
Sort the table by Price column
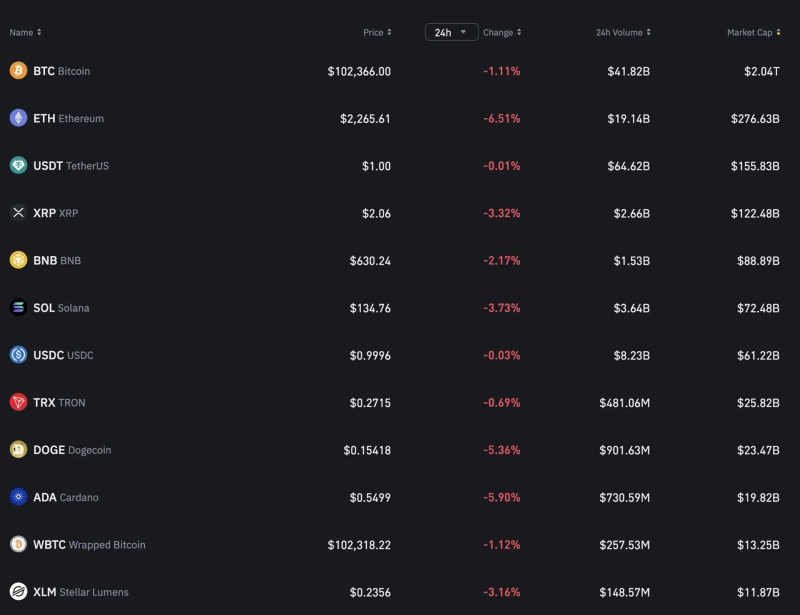[377, 32]
